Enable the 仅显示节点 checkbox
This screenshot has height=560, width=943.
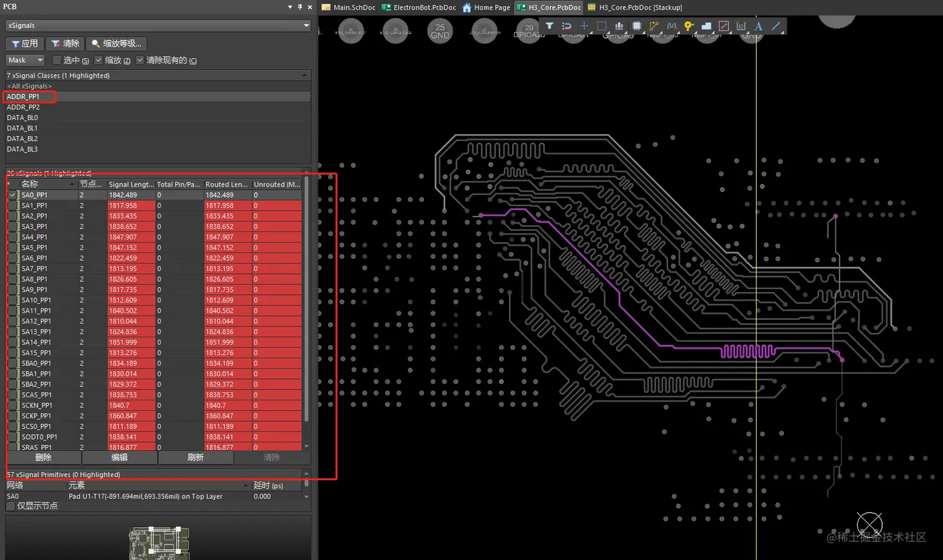click(11, 506)
